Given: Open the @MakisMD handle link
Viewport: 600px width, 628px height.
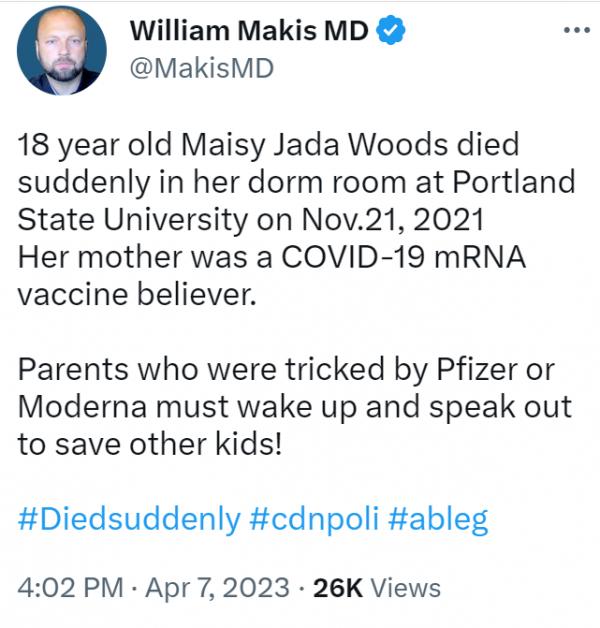Looking at the screenshot, I should click(201, 68).
